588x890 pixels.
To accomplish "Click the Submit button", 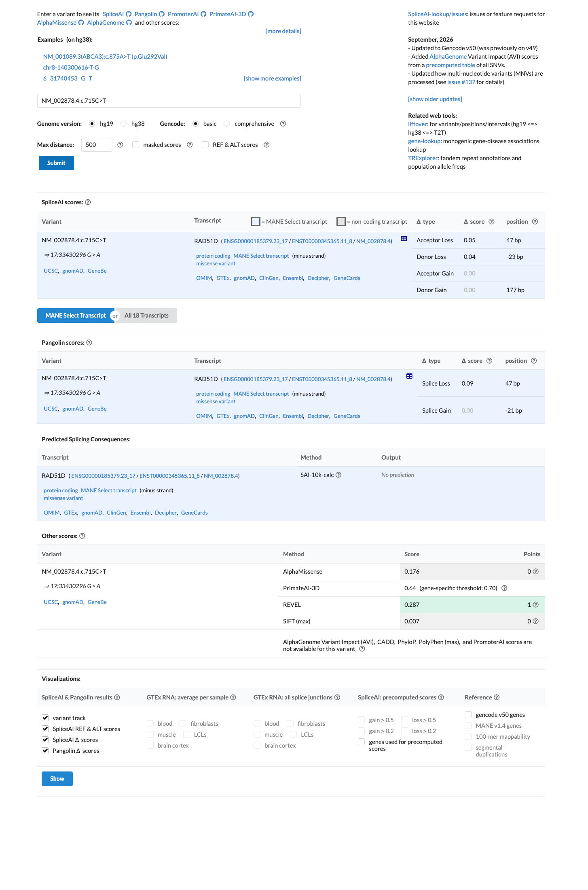I will 56,163.
